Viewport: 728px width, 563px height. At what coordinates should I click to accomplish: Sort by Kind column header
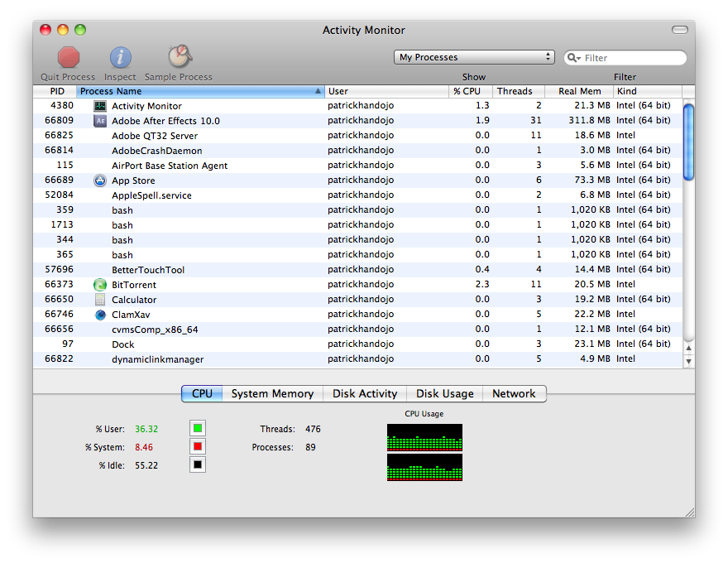click(648, 91)
